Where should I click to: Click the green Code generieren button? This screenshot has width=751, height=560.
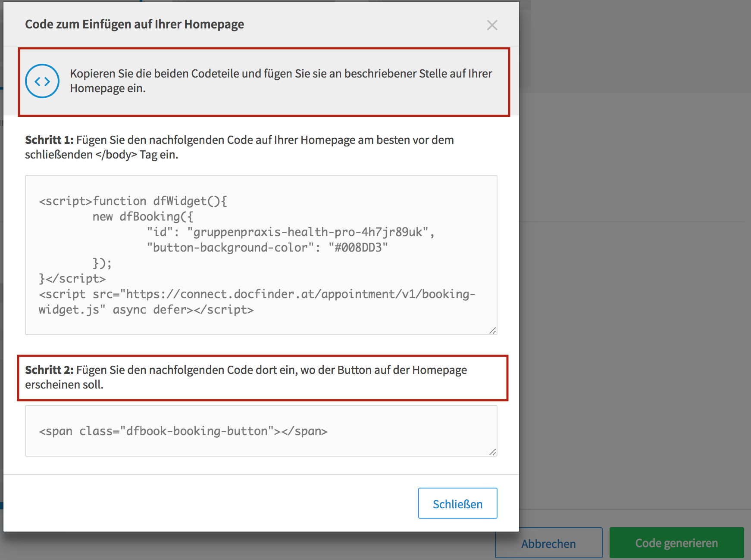[x=677, y=543]
